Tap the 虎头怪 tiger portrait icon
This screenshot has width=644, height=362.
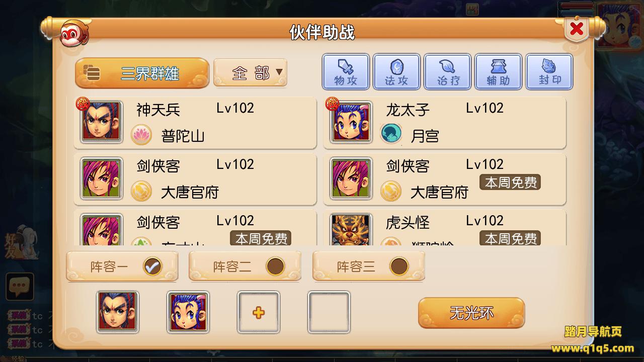pyautogui.click(x=351, y=230)
